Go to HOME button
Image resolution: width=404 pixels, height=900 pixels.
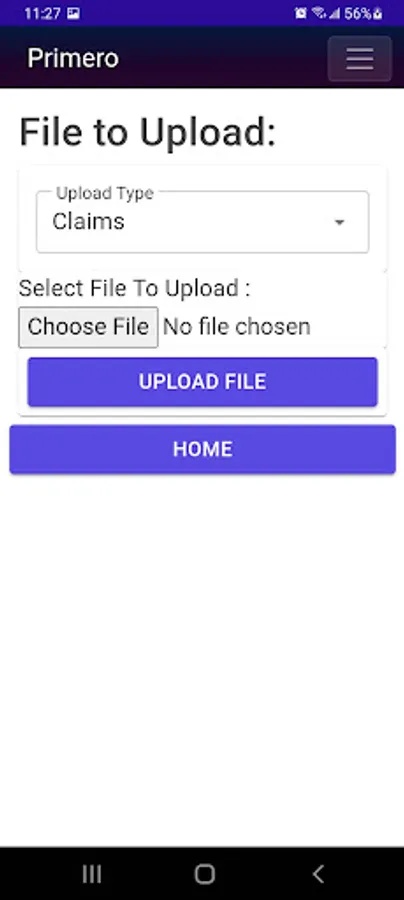(x=203, y=449)
